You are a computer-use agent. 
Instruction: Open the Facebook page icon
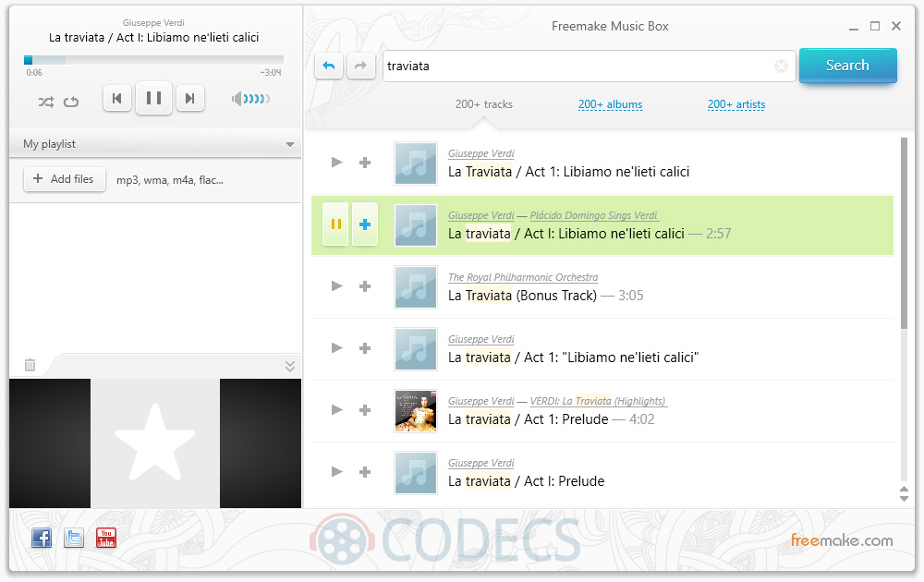[x=42, y=538]
